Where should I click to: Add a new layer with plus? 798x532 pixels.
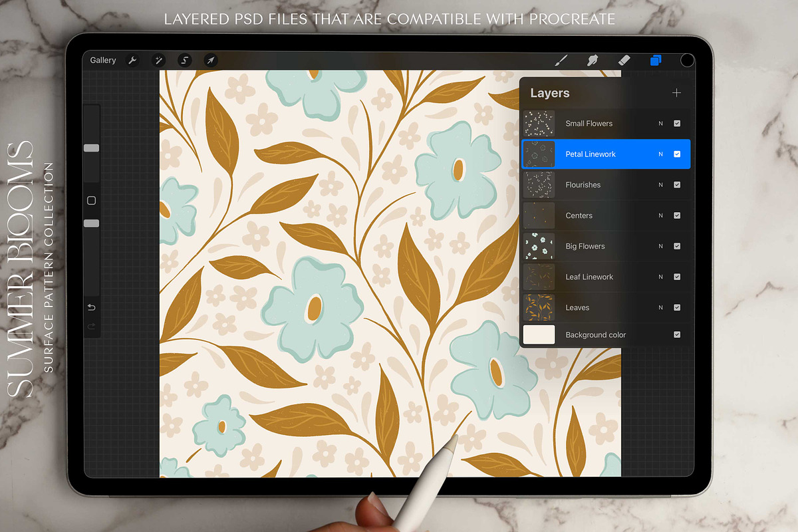(676, 93)
